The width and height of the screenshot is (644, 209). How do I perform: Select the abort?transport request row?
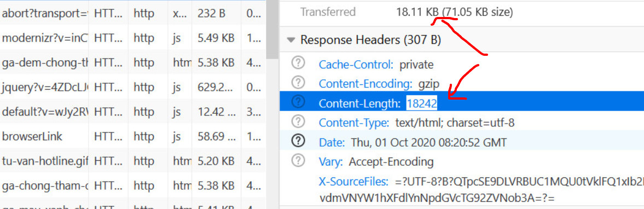tap(133, 13)
